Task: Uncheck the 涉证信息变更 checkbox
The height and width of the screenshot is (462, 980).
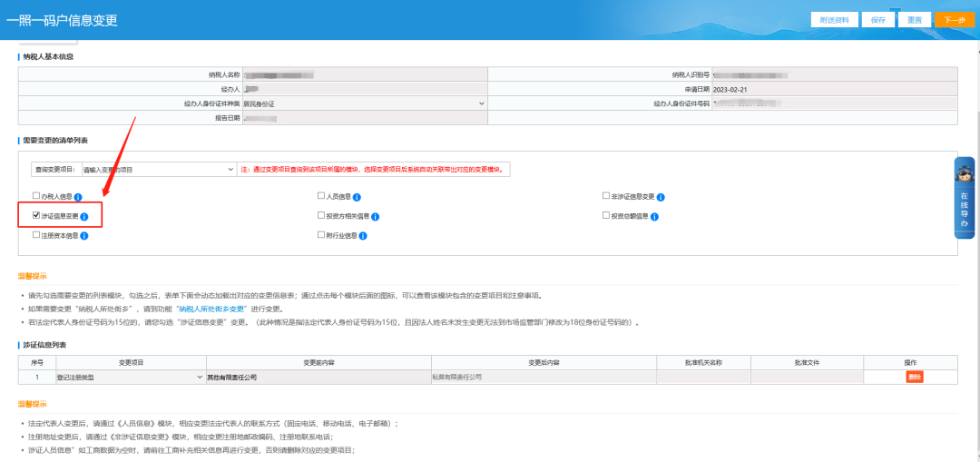Action: coord(36,216)
